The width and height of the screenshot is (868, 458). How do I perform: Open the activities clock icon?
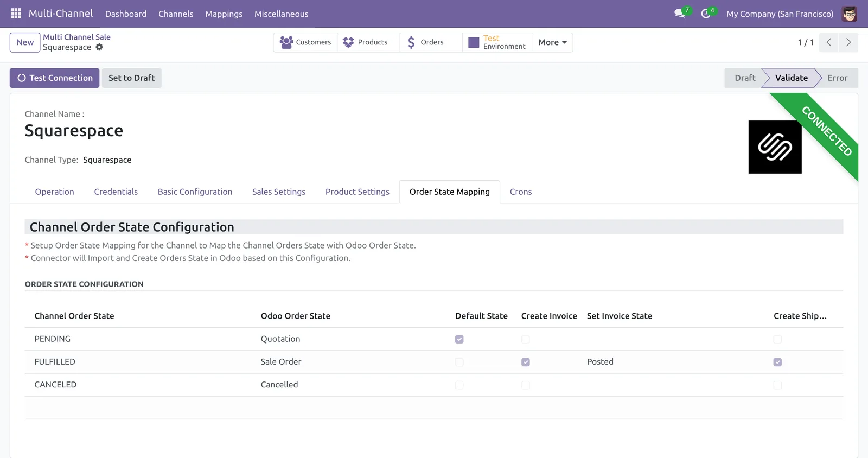[x=706, y=14]
